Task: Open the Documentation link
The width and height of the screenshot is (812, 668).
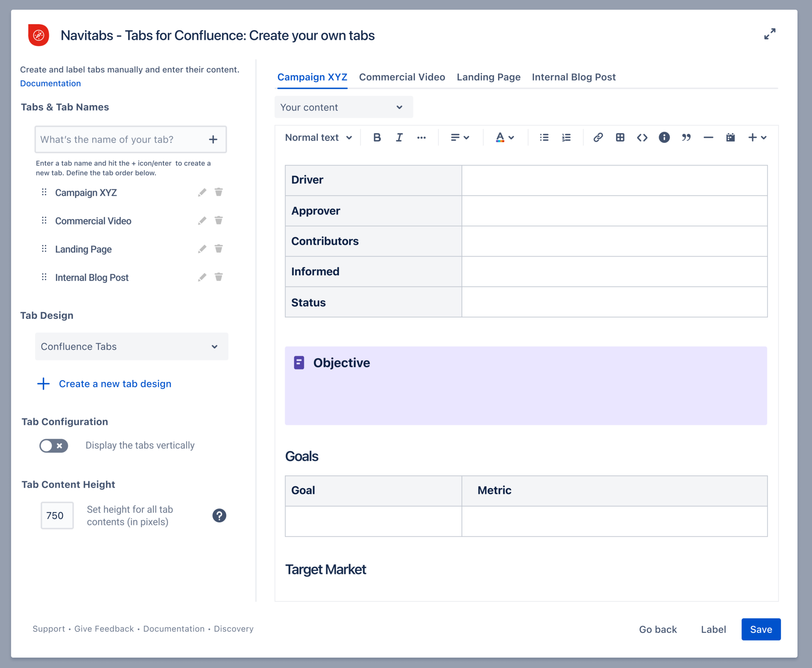Action: pyautogui.click(x=50, y=83)
